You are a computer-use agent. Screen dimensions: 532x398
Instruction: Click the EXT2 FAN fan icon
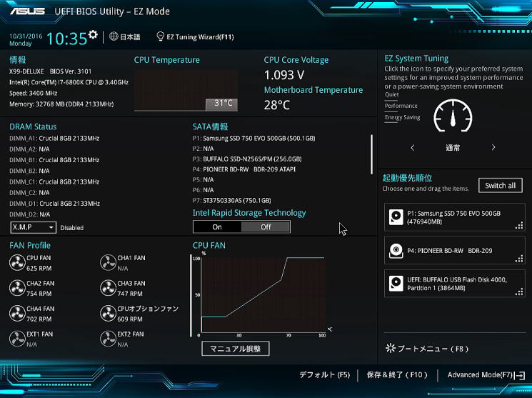point(109,339)
